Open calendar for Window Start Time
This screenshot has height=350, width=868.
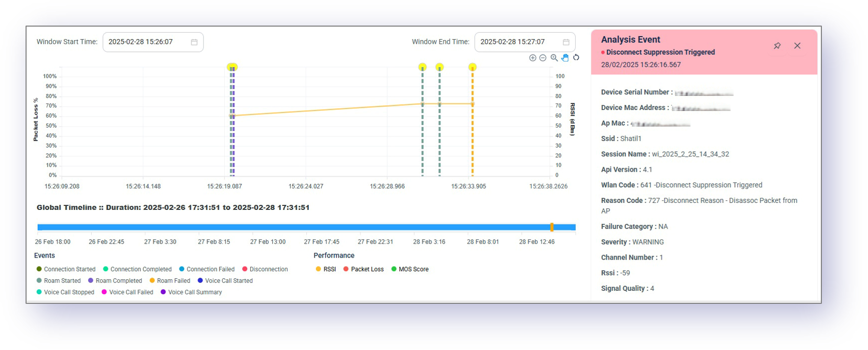194,42
